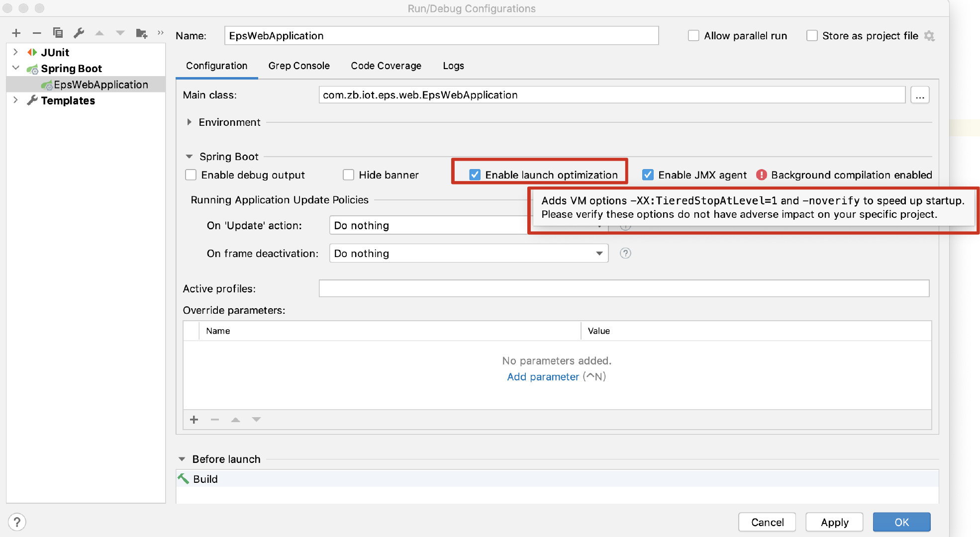Remove override parameter with minus icon
The height and width of the screenshot is (537, 980).
pos(215,420)
